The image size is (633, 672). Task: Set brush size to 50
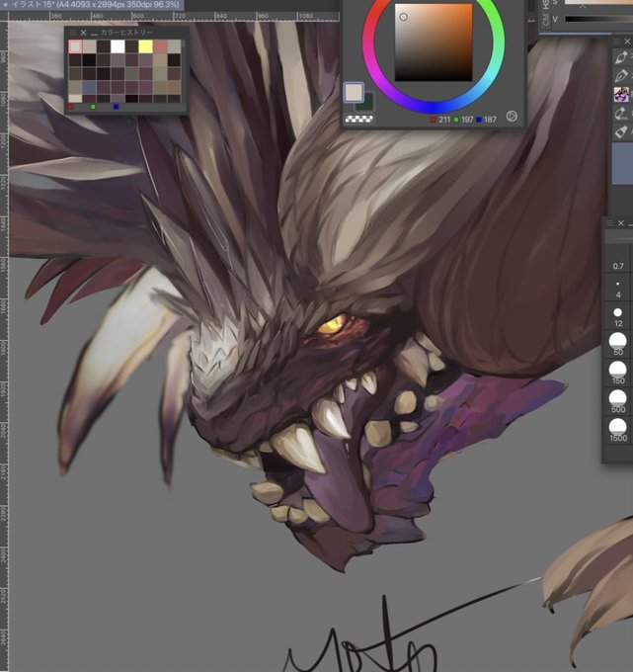coord(618,345)
